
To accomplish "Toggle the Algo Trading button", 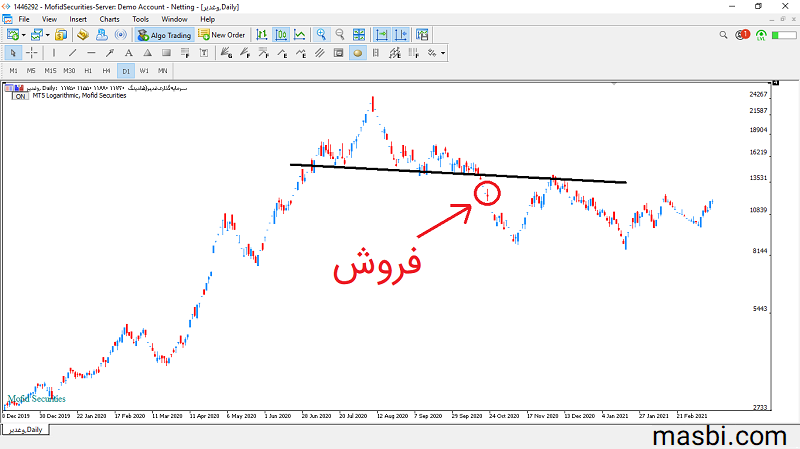I will tap(164, 35).
